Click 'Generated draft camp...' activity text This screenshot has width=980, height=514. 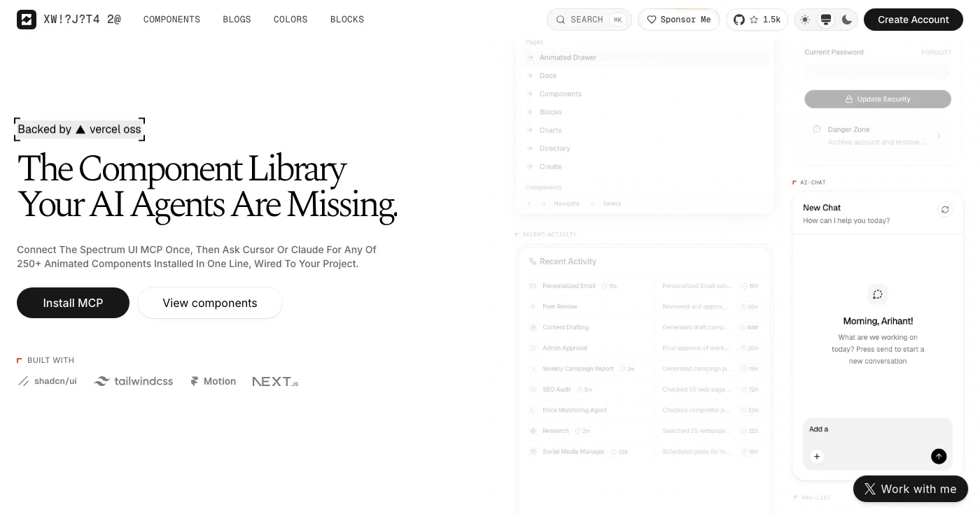coord(696,327)
